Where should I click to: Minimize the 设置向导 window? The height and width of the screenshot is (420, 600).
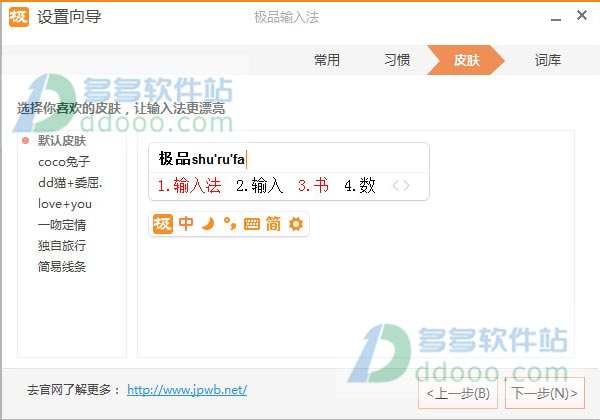click(556, 18)
